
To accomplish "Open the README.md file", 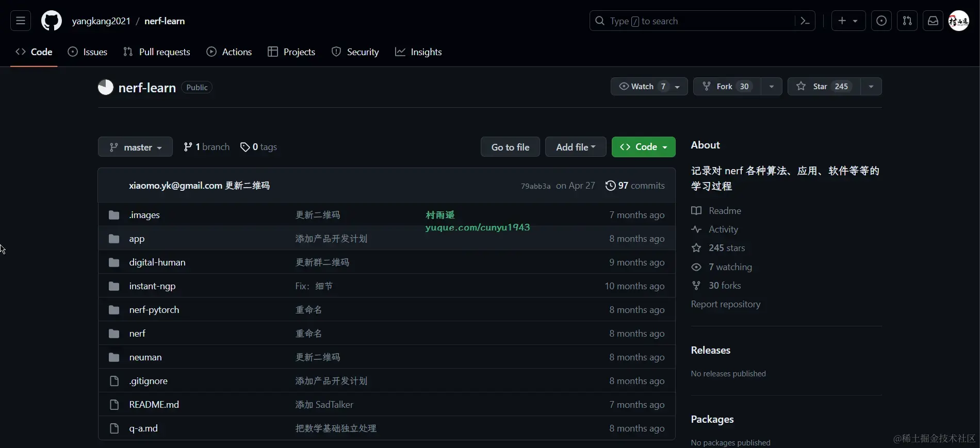I will pyautogui.click(x=154, y=405).
